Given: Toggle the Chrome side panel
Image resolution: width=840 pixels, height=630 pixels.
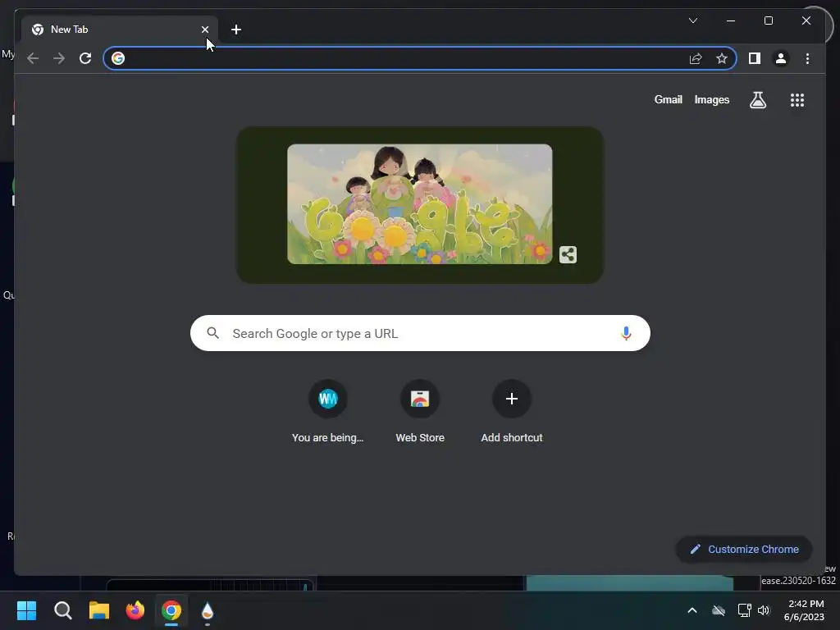Looking at the screenshot, I should (755, 58).
